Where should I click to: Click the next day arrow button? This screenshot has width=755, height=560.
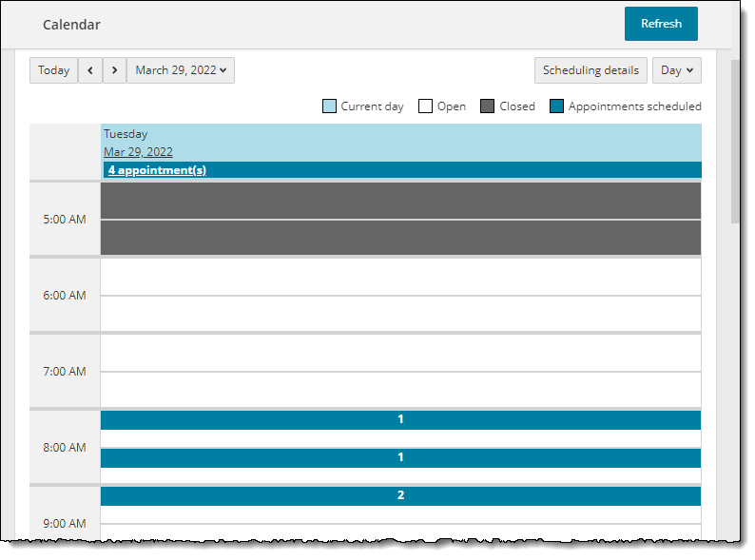tap(114, 70)
